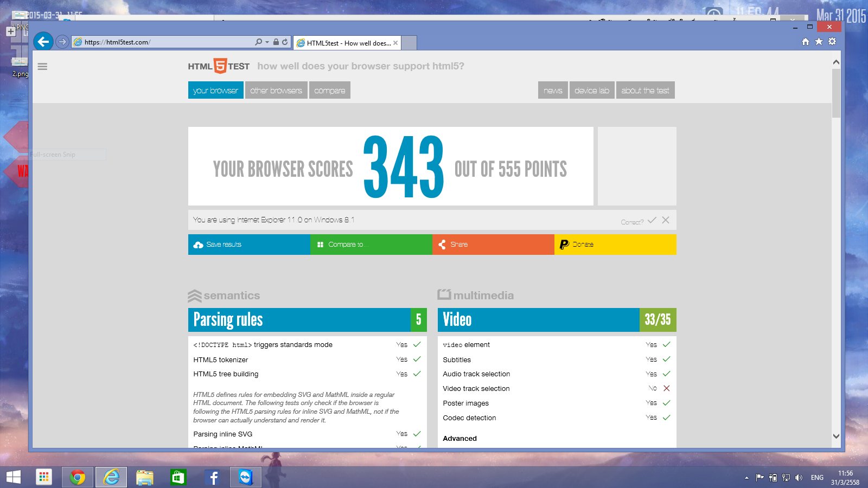Click 'Subtitles' row in Video

coord(557,359)
